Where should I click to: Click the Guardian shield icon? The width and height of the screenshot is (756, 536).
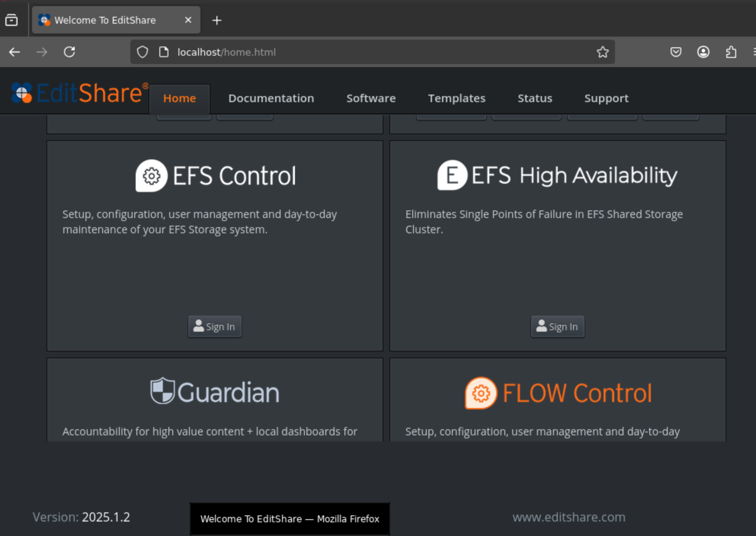[162, 391]
